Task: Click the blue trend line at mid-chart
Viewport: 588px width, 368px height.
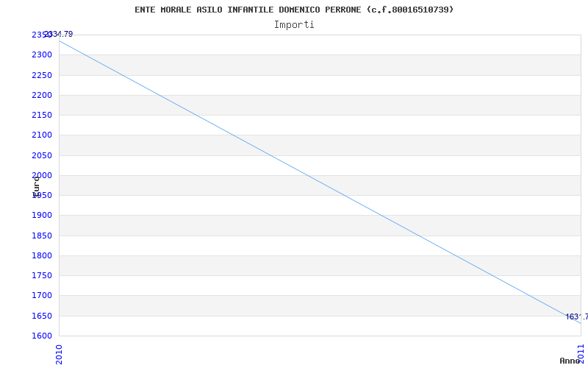Action: coord(320,182)
